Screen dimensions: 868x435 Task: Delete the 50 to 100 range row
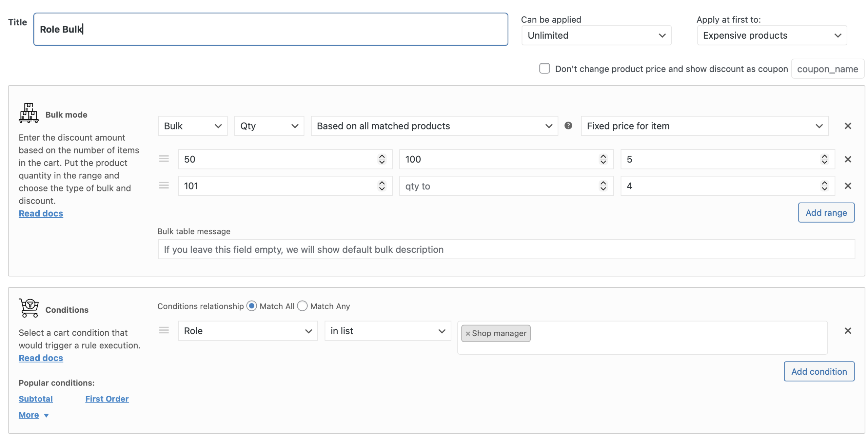click(847, 159)
